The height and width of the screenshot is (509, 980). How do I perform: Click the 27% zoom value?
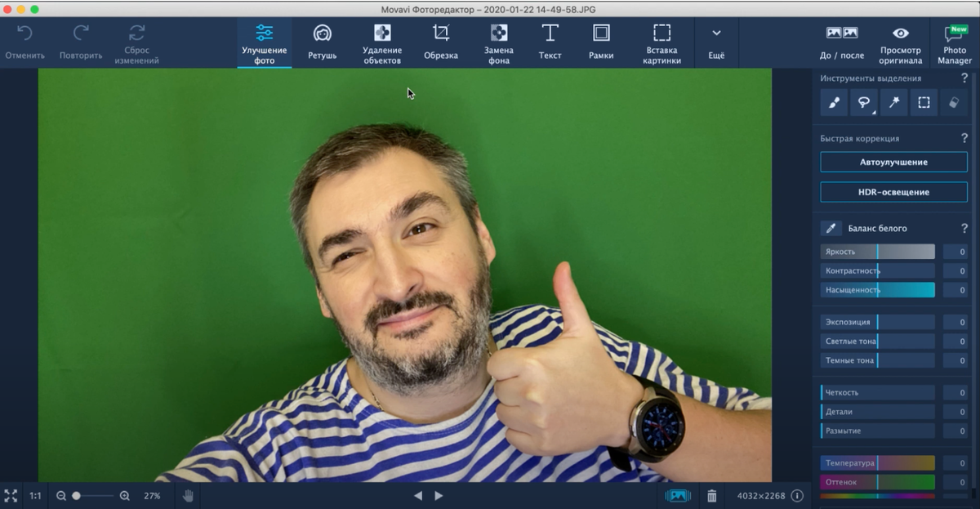point(152,496)
